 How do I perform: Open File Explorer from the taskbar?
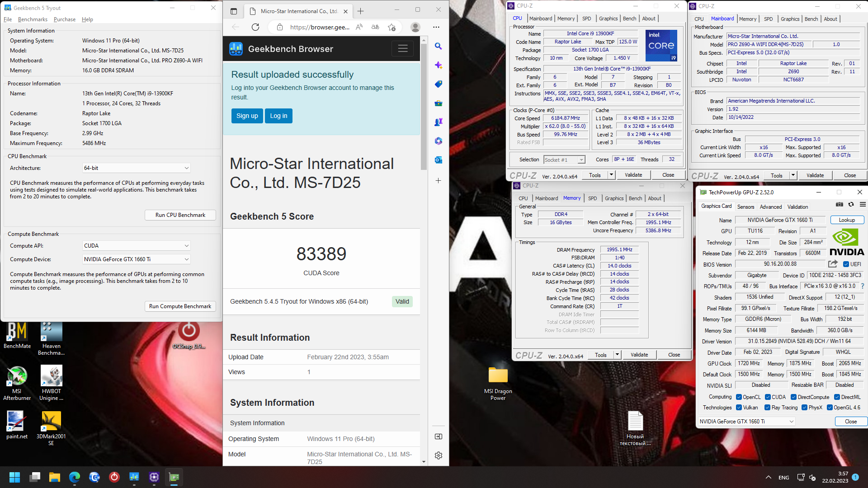click(x=55, y=477)
